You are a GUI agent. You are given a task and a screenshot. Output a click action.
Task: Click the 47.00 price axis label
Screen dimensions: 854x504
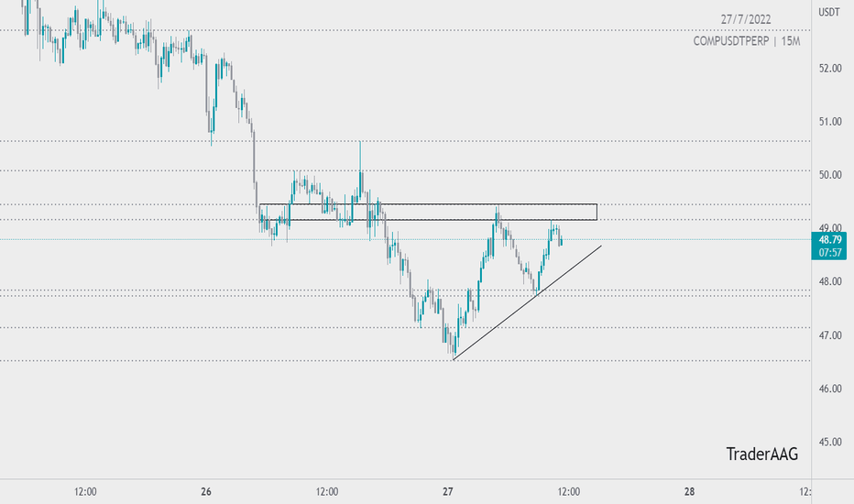(830, 335)
